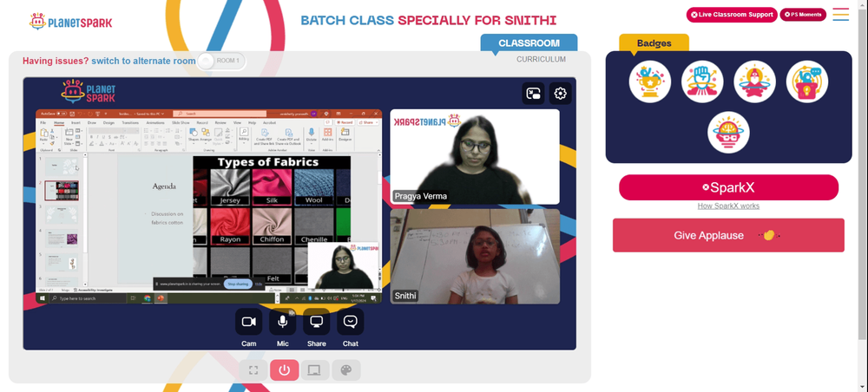This screenshot has height=392, width=868.
Task: Expand the Editing dropdown in PowerPoint
Action: (244, 135)
